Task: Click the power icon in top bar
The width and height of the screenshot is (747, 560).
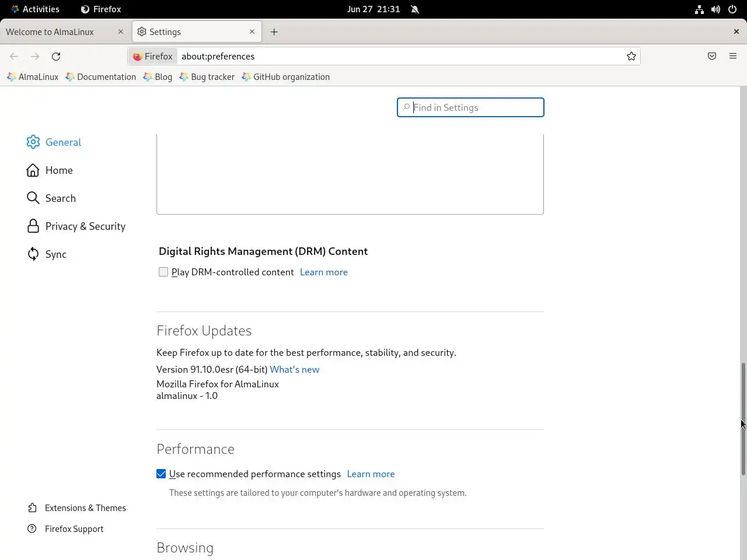Action: [732, 9]
